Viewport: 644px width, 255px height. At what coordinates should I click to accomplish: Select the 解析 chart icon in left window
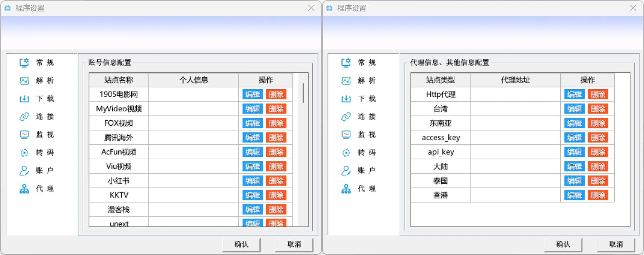point(24,81)
